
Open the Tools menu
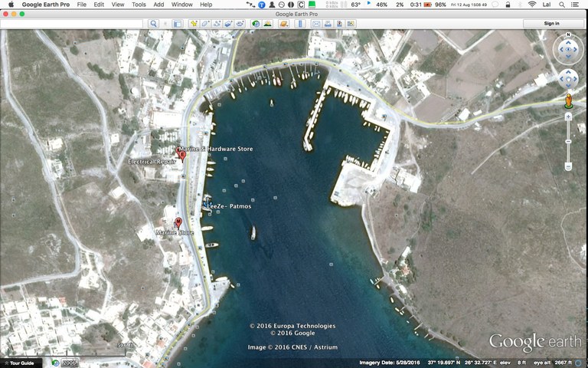(x=139, y=5)
